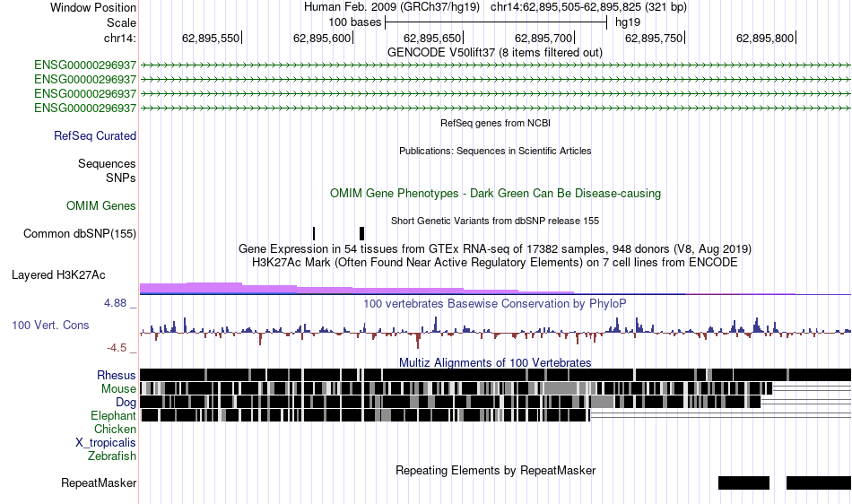Open the Layered H3K27Ac track label
Image resolution: width=852 pixels, height=504 pixels.
click(x=58, y=274)
